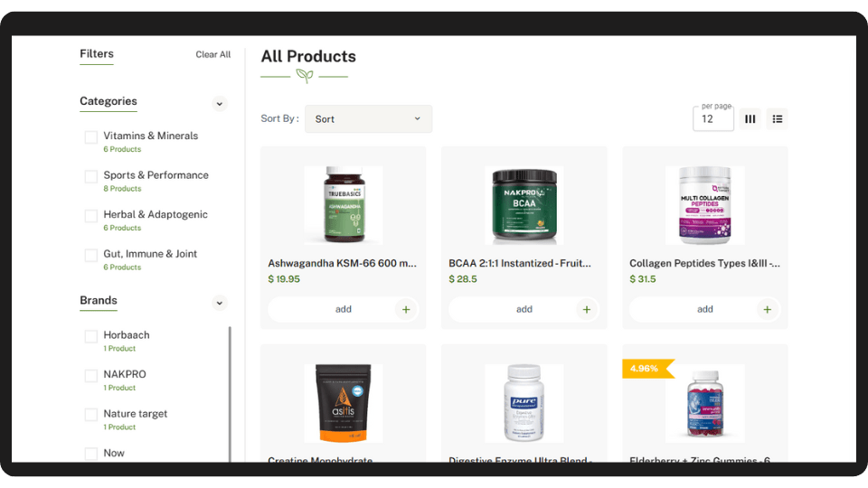Select the Horbaach brand checkbox

91,336
